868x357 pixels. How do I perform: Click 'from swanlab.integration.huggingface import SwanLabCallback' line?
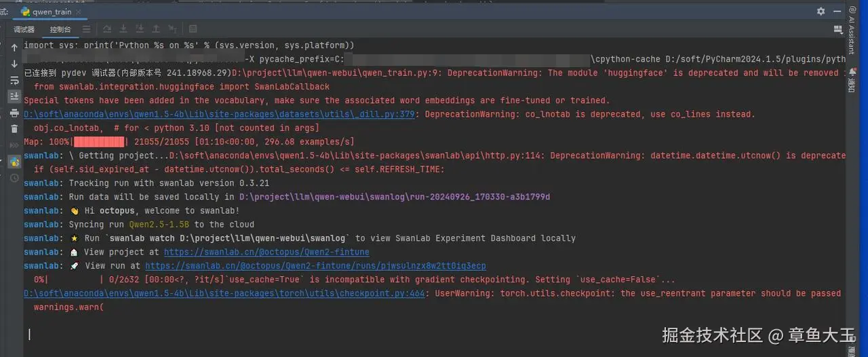pyautogui.click(x=182, y=87)
